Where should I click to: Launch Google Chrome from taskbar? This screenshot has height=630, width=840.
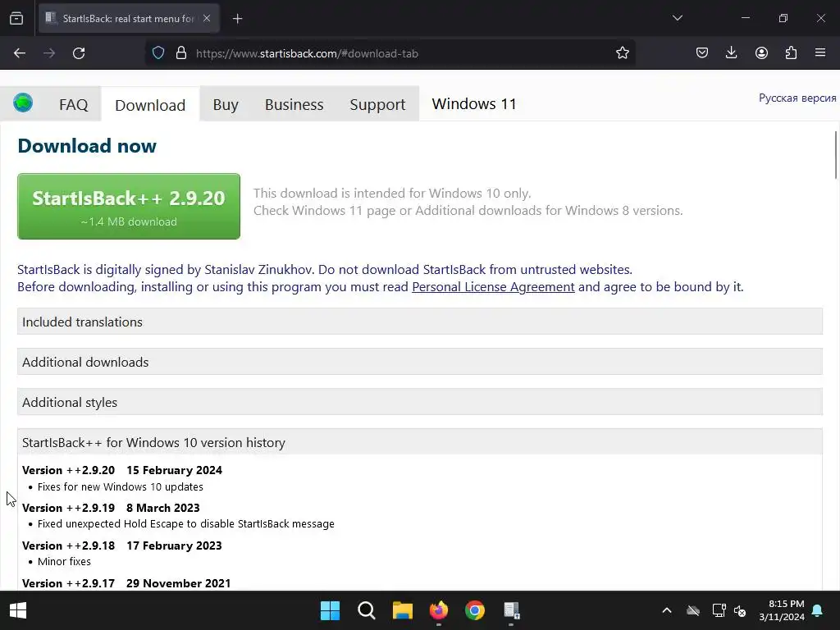[x=475, y=610]
